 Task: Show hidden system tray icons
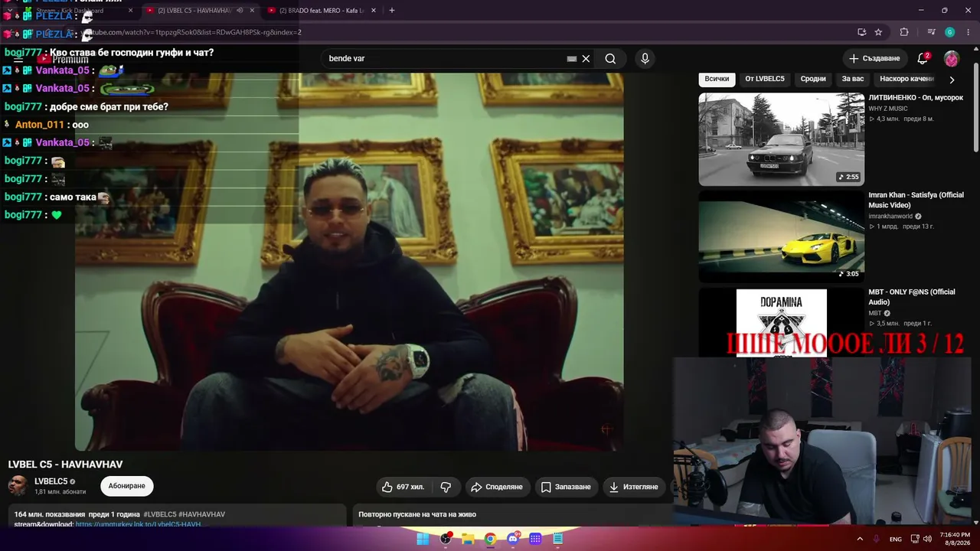coord(859,539)
